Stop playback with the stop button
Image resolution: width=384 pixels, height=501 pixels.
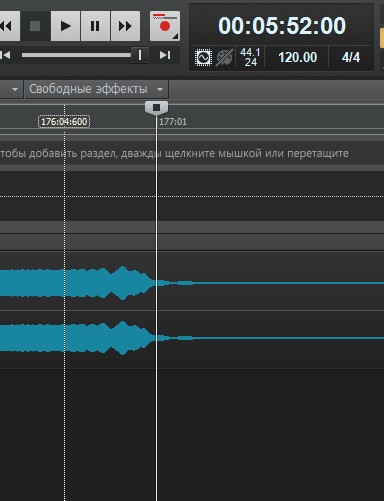(x=35, y=26)
